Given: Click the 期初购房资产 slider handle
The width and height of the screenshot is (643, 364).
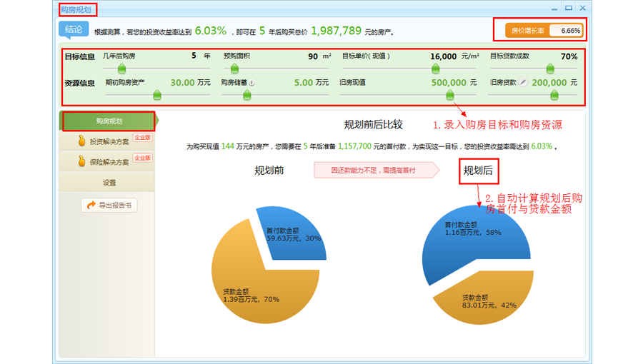Looking at the screenshot, I should pyautogui.click(x=157, y=95).
